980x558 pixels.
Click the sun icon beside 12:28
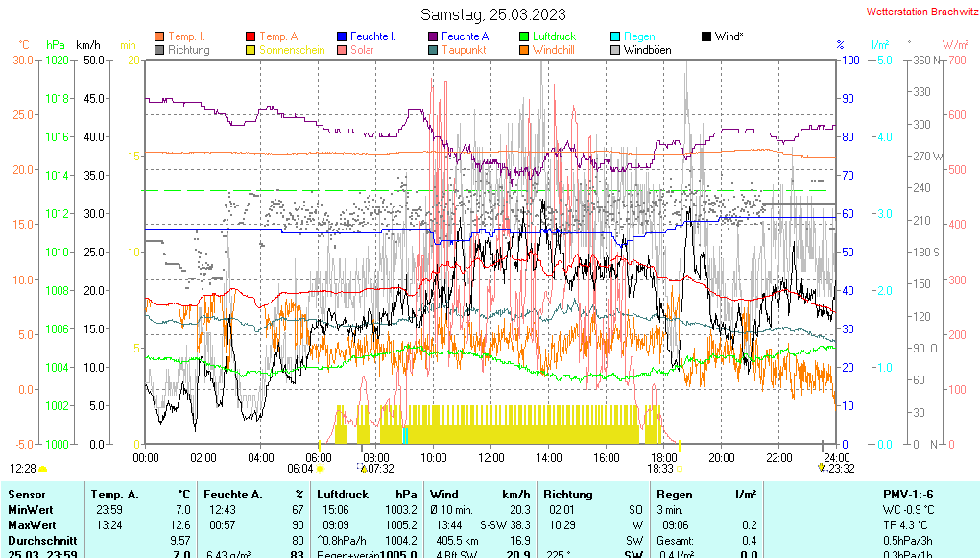[x=43, y=469]
